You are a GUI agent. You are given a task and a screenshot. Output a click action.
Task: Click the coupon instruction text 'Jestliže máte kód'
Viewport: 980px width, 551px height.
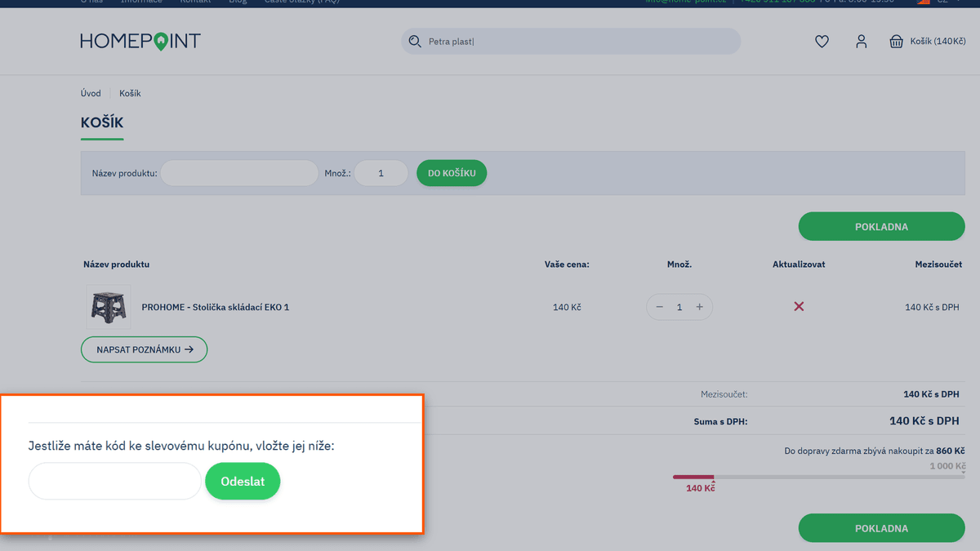pyautogui.click(x=181, y=446)
